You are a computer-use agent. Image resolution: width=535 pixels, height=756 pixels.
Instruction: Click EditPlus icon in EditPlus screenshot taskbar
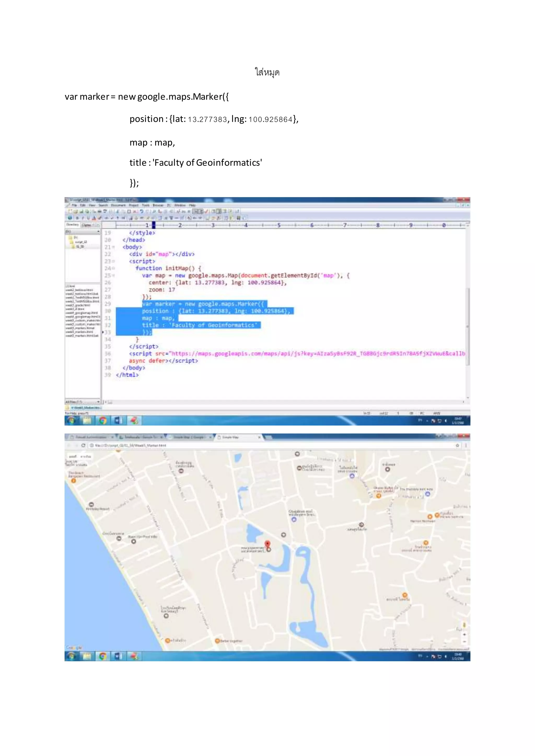point(134,421)
